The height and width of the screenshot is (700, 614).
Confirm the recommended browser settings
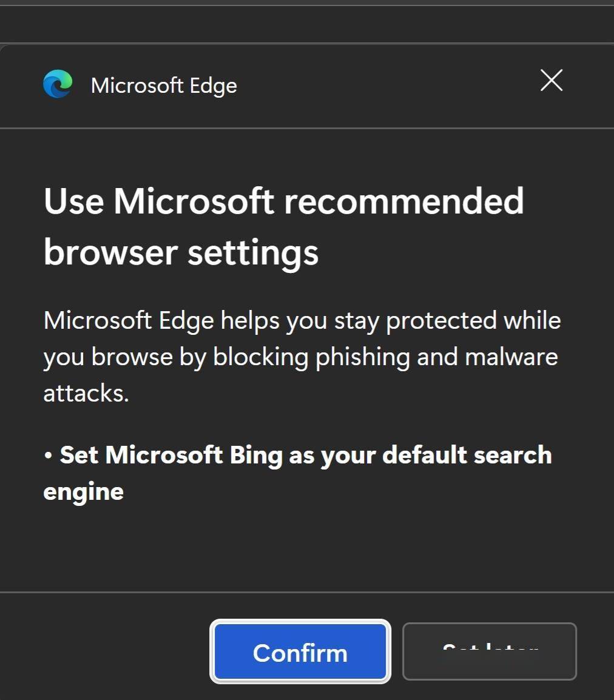300,651
